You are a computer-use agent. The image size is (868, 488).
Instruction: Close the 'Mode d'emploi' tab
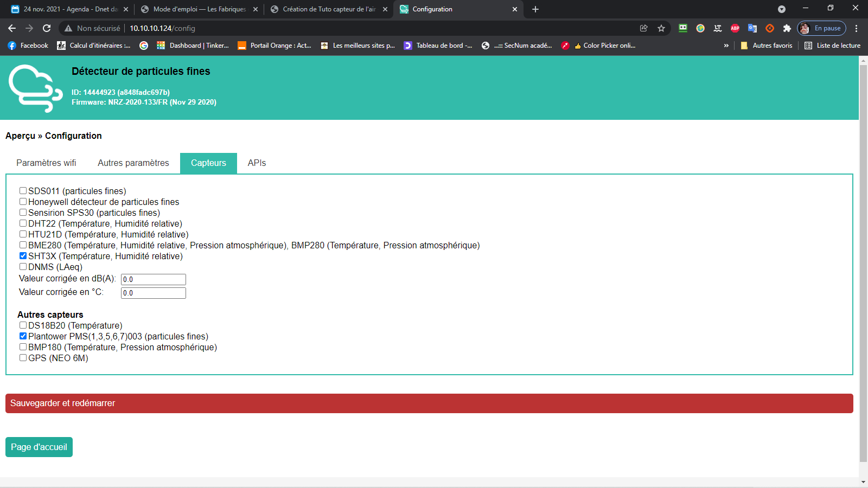coord(256,9)
